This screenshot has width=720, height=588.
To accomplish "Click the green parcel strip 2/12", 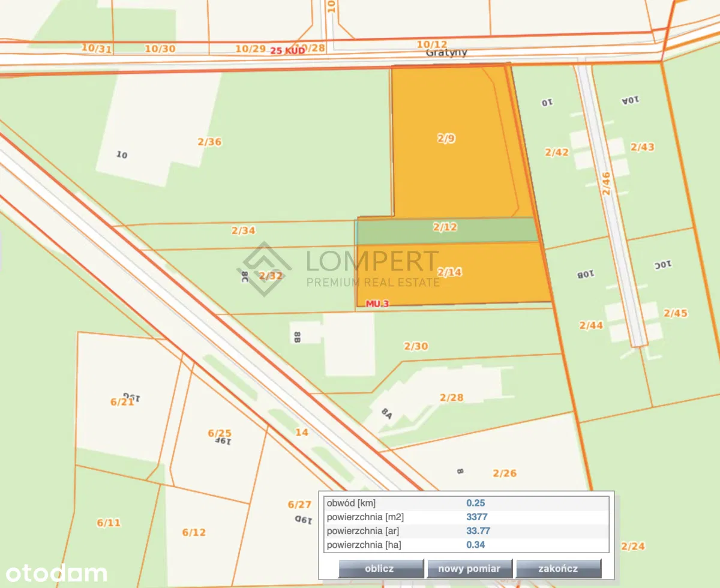I will 445,227.
